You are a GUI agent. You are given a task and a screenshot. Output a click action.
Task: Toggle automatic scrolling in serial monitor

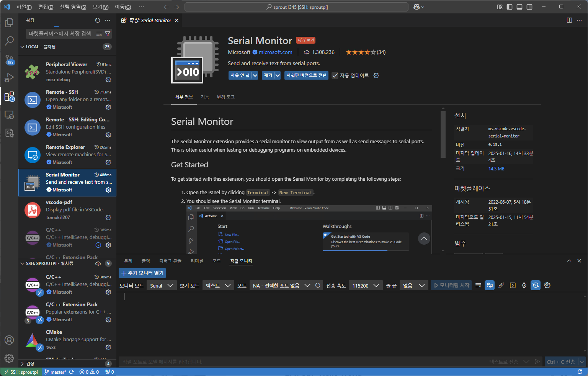click(490, 285)
